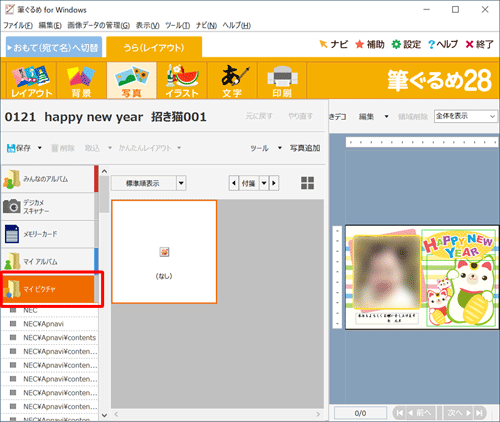Viewport: 500px width, 422px height.
Task: Click やり直す redo button
Action: coord(300,116)
